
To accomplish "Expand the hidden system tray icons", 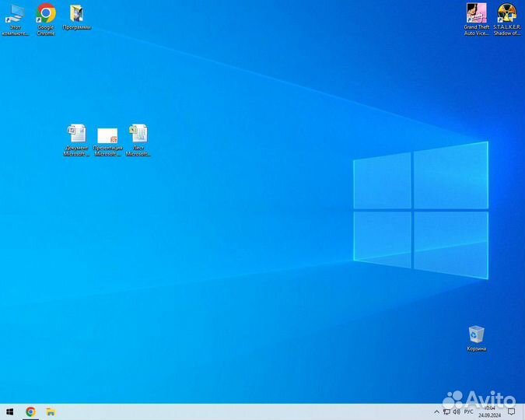I will pos(436,411).
